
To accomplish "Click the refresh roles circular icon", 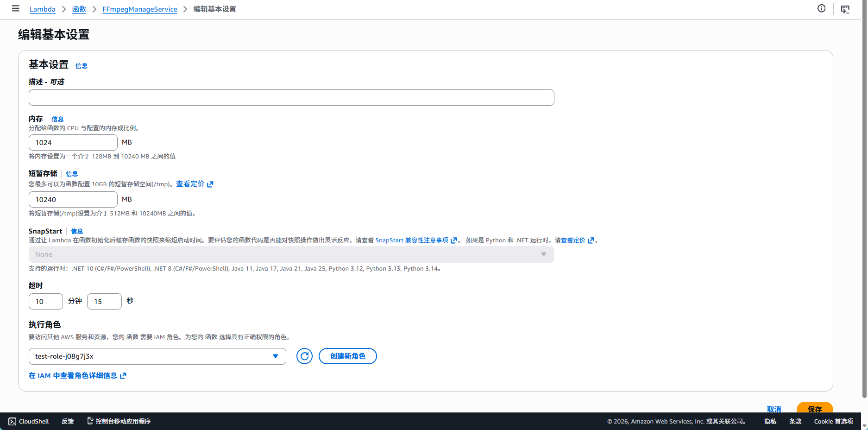I will point(304,356).
